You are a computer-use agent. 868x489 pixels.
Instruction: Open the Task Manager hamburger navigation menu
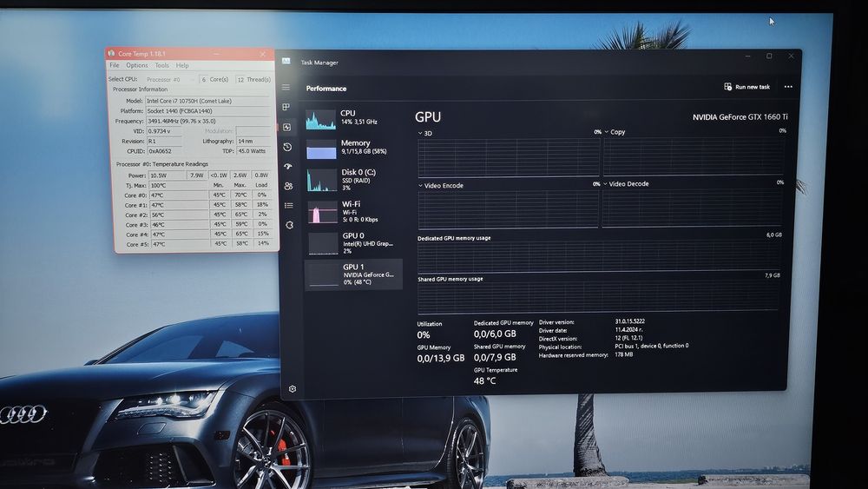click(286, 88)
